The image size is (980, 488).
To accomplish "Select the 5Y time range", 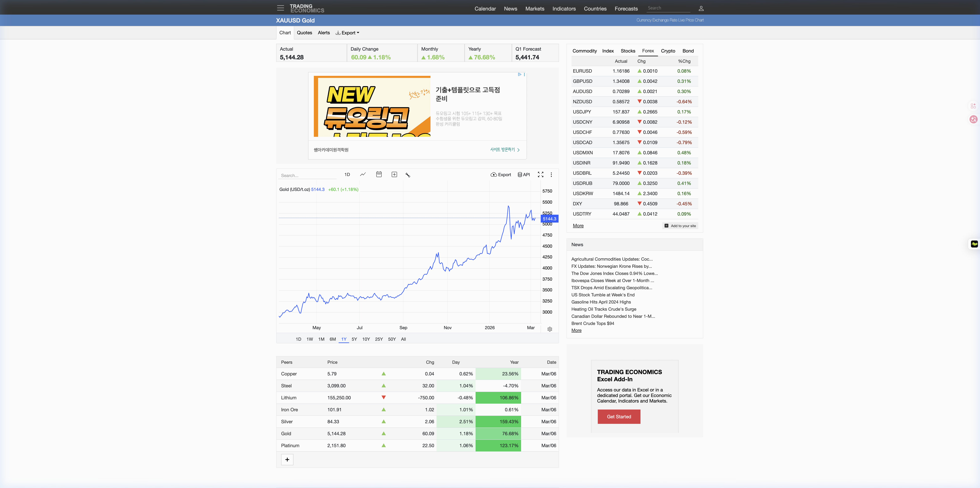I will pos(354,339).
